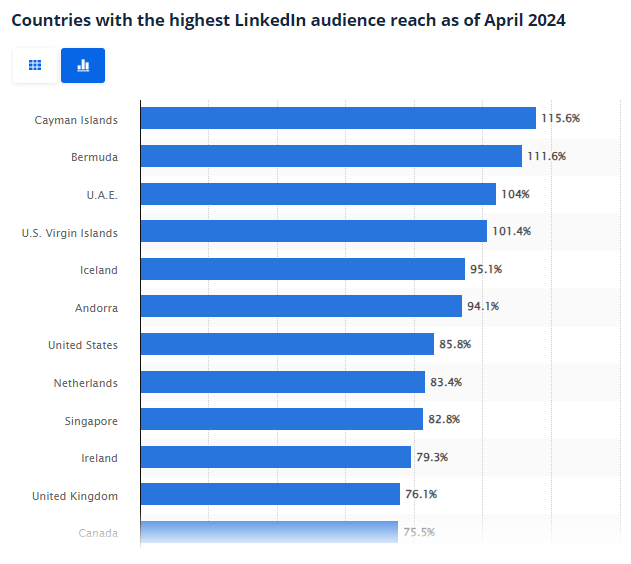This screenshot has width=631, height=564.
Task: Click the 'United States' axis label
Action: 83,345
